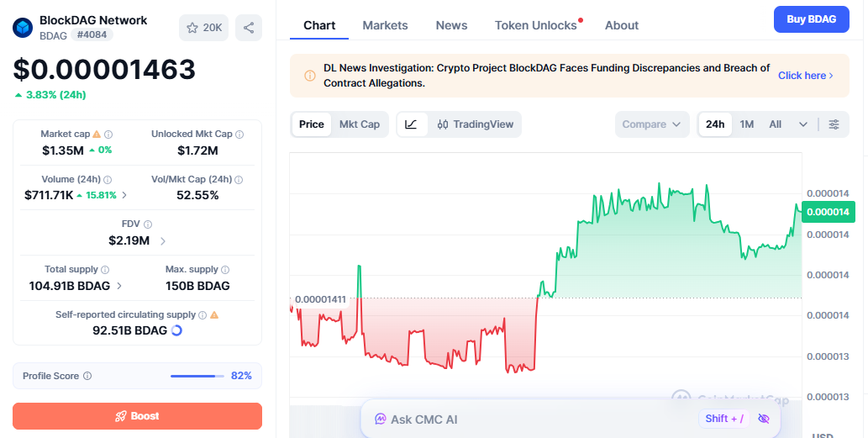
Task: Switch chart to Mkt Cap view
Action: 360,124
